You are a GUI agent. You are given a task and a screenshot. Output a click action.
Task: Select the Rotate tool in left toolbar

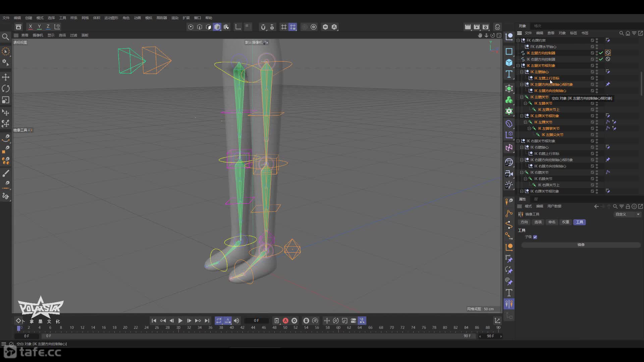[6, 88]
